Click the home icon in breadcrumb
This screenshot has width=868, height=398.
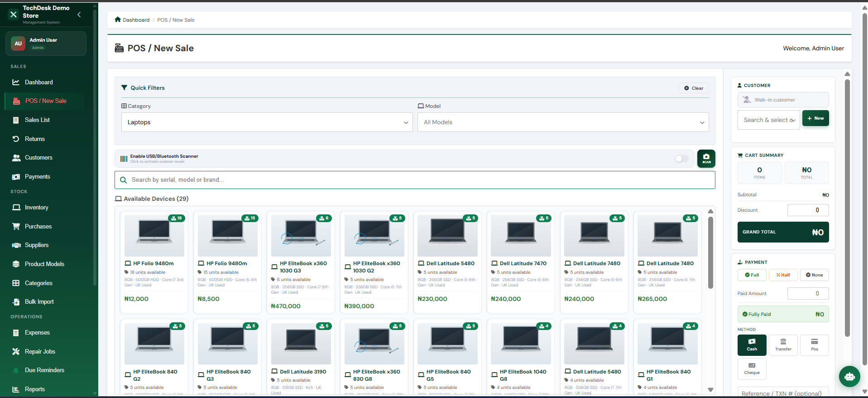[x=118, y=19]
